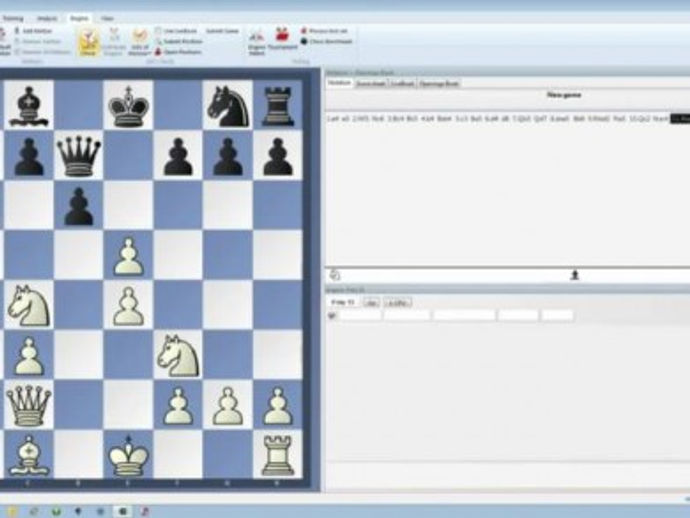The width and height of the screenshot is (690, 518).
Task: Select the lone black pawn below the queen
Action: (78, 206)
